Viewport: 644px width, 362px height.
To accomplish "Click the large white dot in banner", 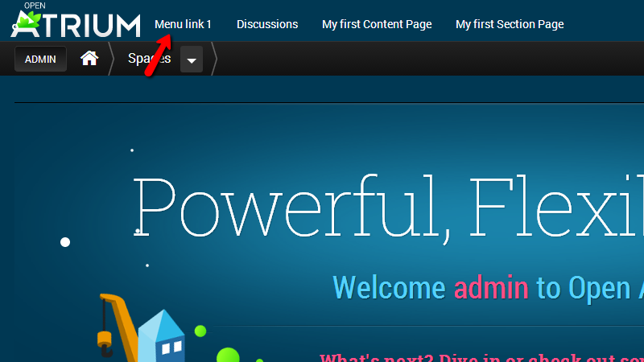I will (x=65, y=242).
